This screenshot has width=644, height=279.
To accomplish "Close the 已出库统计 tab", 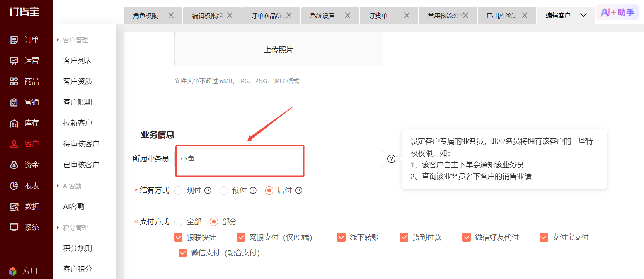I will (x=525, y=15).
